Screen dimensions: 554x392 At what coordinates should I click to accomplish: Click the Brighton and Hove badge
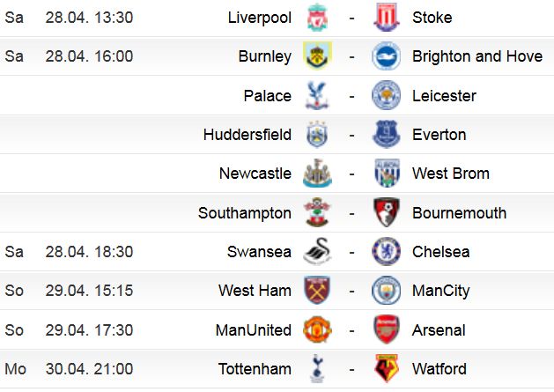[x=386, y=55]
